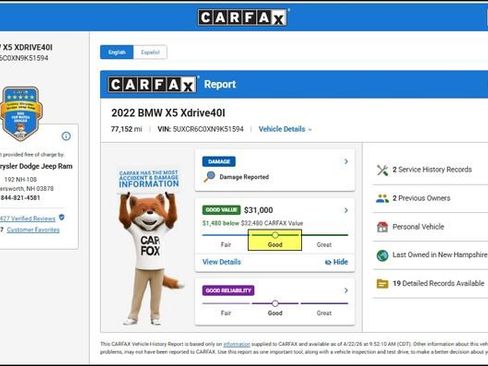488x366 pixels.
Task: Click the Fair label on reliability scale
Action: tap(226, 313)
